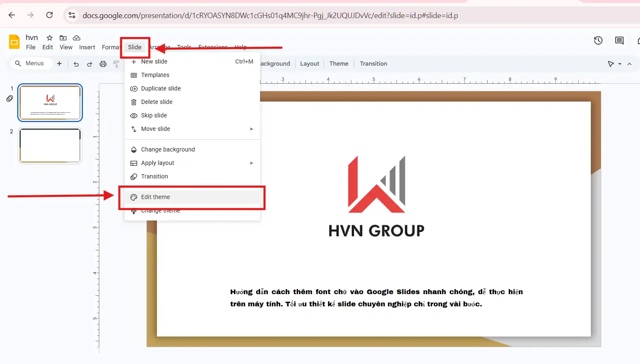The width and height of the screenshot is (640, 364).
Task: Click the linked-slide icon beside slide 1
Action: point(10,98)
